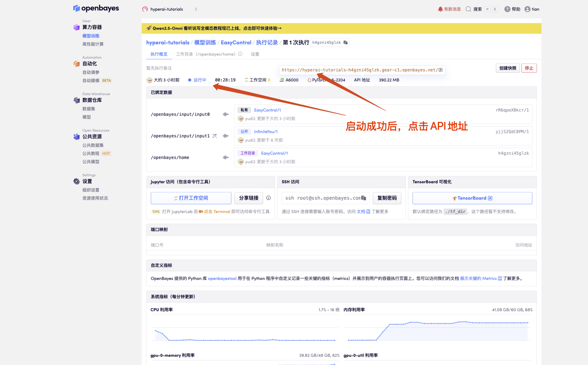Screen dimensions: 588x365
Task: Open the public InfiniteYou/1 link
Action: [266, 132]
